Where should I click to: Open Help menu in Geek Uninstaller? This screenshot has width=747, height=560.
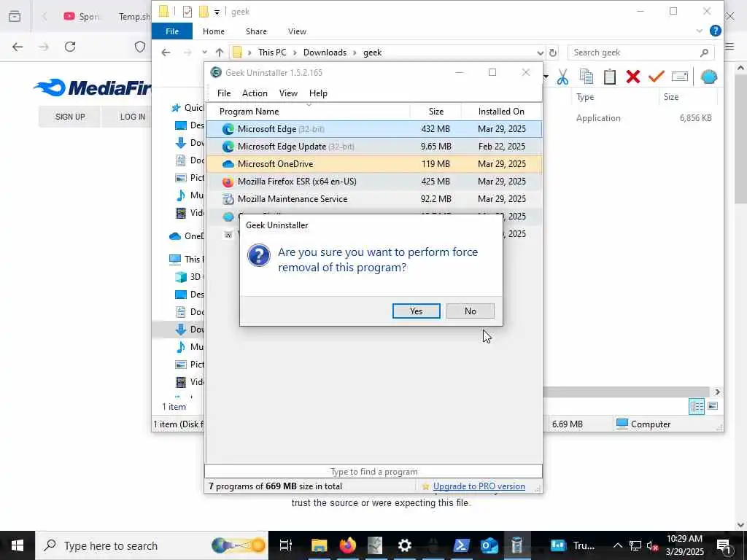tap(318, 93)
